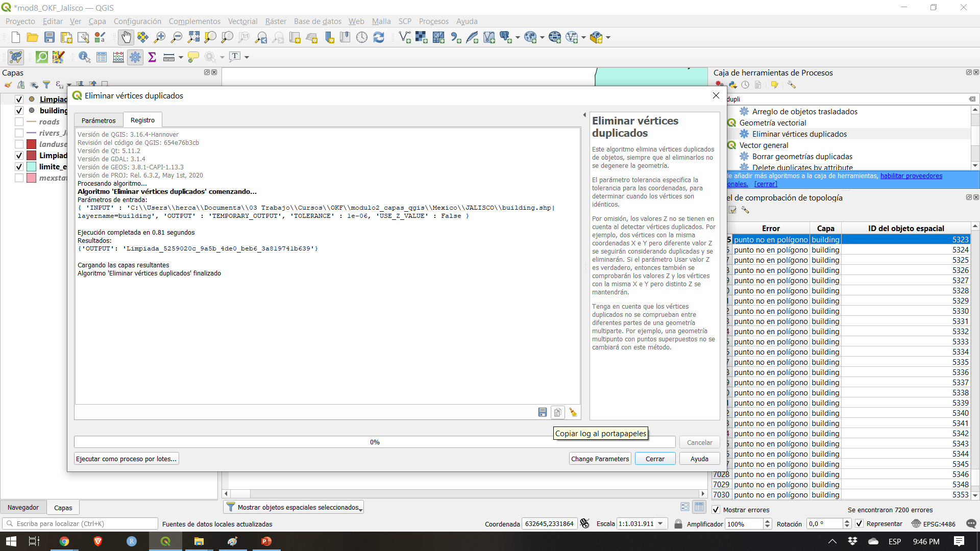Expand the text annotation dropdown arrow
This screenshot has height=551, width=980.
[247, 57]
